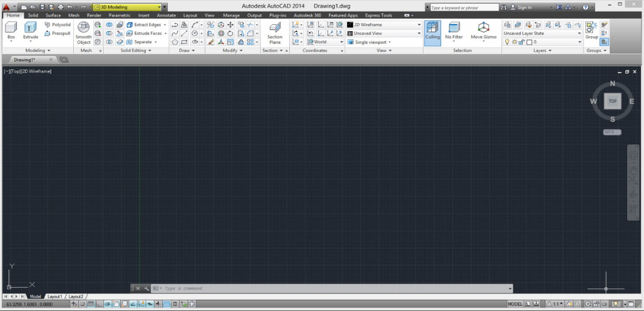Click the Rotate tool in Modify panel
Viewport: 644px width, 311px height.
pos(230,33)
